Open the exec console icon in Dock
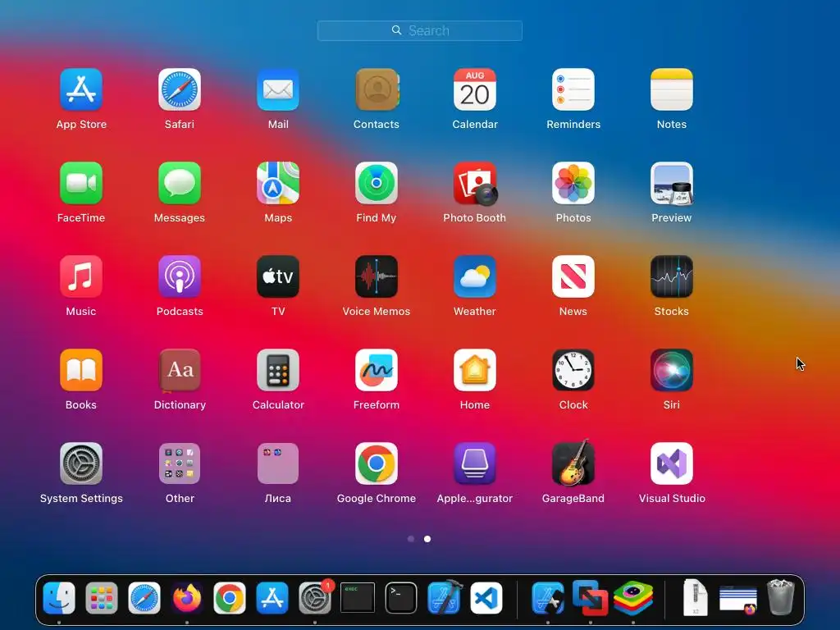 (x=358, y=598)
